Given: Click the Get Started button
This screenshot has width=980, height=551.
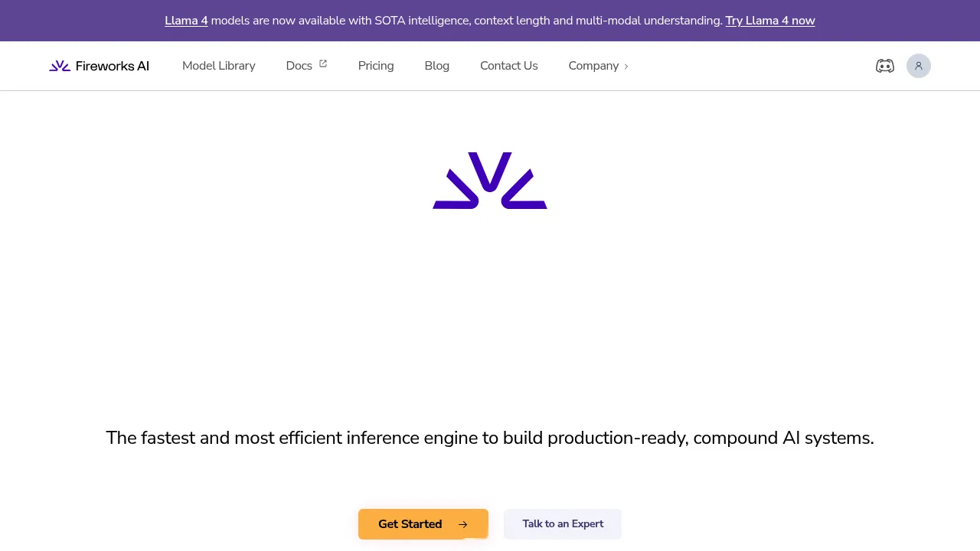Looking at the screenshot, I should coord(423,524).
